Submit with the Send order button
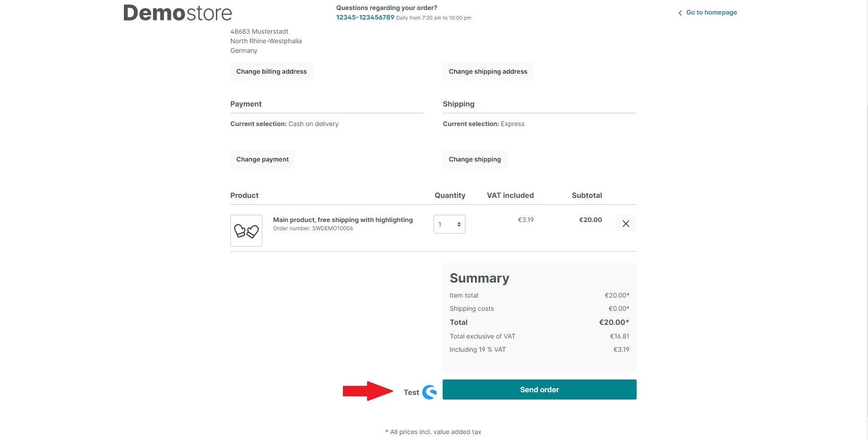Image resolution: width=868 pixels, height=440 pixels. [x=539, y=389]
